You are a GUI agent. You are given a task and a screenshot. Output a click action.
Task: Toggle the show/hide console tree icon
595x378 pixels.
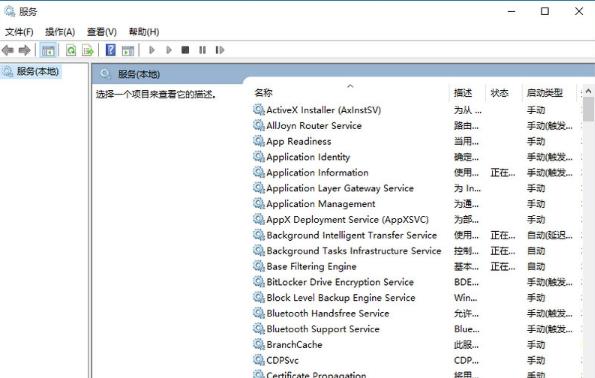click(x=48, y=50)
